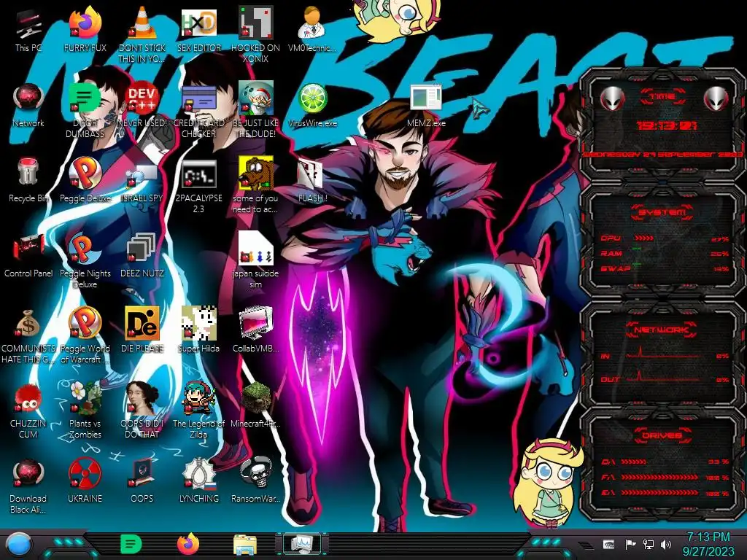The width and height of the screenshot is (747, 560).
Task: Launch Peggle Nights Deluxe shortcut
Action: 85,260
